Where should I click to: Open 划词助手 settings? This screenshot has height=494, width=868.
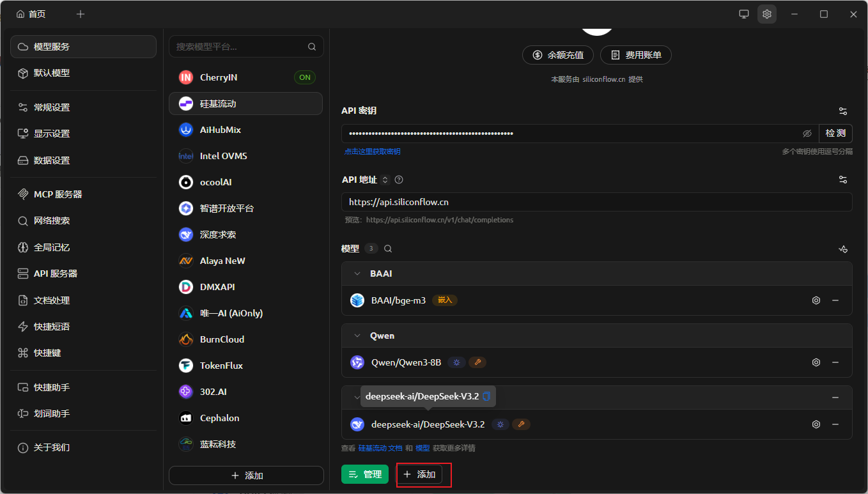coord(83,413)
